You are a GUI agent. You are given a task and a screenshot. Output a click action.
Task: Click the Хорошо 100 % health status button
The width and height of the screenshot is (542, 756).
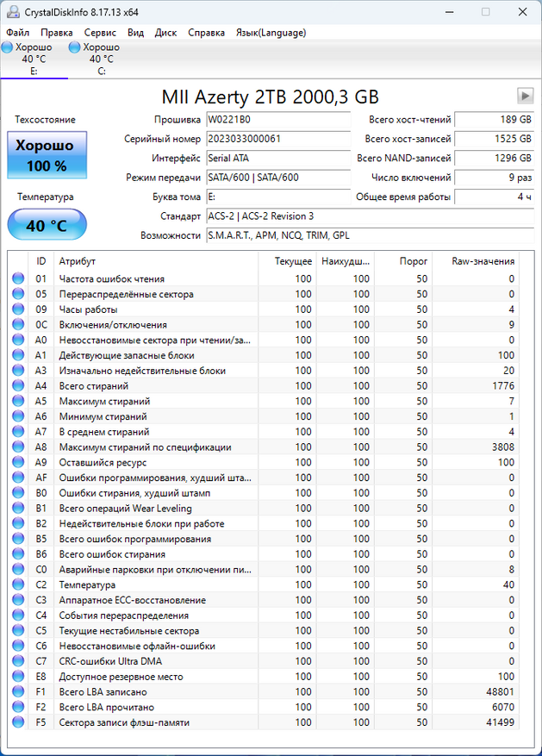47,155
